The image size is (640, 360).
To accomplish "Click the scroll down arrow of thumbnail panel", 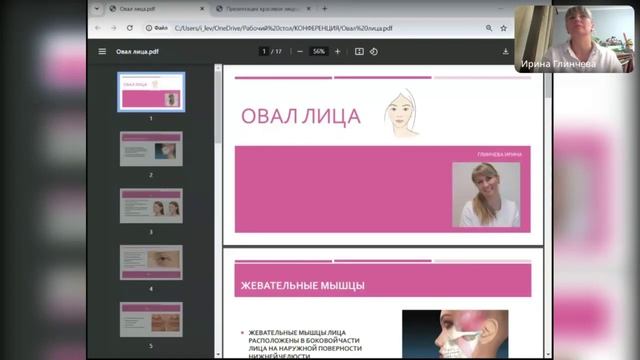I will [218, 354].
